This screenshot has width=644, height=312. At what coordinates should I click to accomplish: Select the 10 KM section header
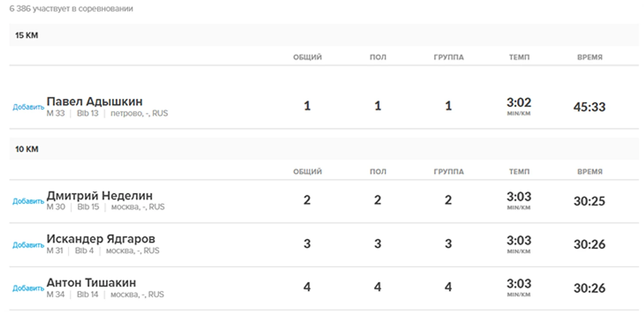tap(27, 149)
